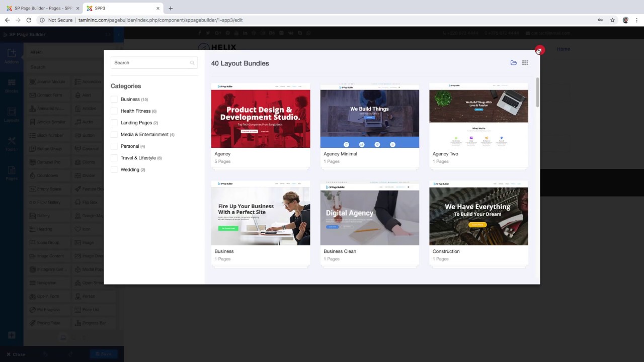Select the Gallery addon
The width and height of the screenshot is (644, 362).
pos(49,216)
